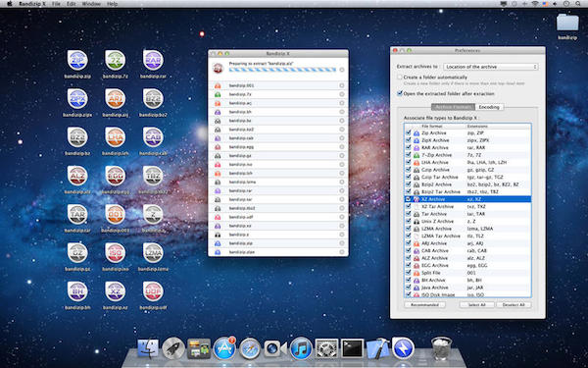The width and height of the screenshot is (588, 368).
Task: Click the extraction progress bar
Action: (x=282, y=70)
